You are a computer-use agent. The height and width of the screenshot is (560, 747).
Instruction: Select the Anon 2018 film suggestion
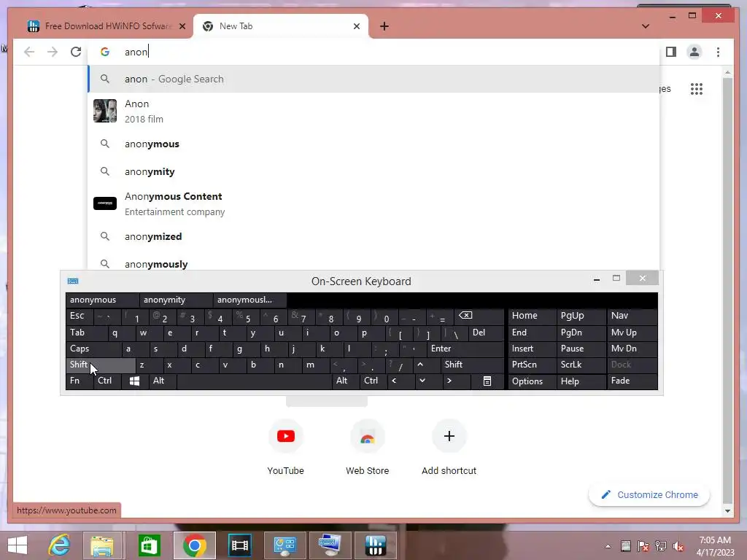(374, 112)
